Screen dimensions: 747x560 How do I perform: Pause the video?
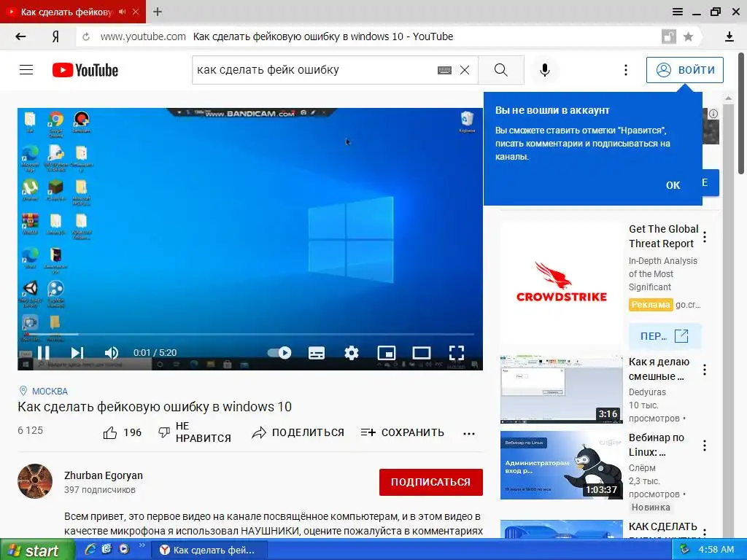(43, 352)
